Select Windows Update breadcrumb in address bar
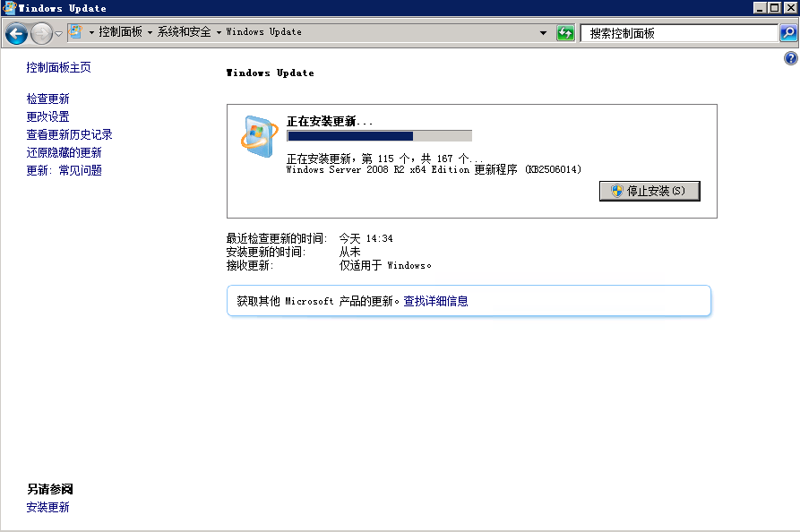 click(x=263, y=31)
